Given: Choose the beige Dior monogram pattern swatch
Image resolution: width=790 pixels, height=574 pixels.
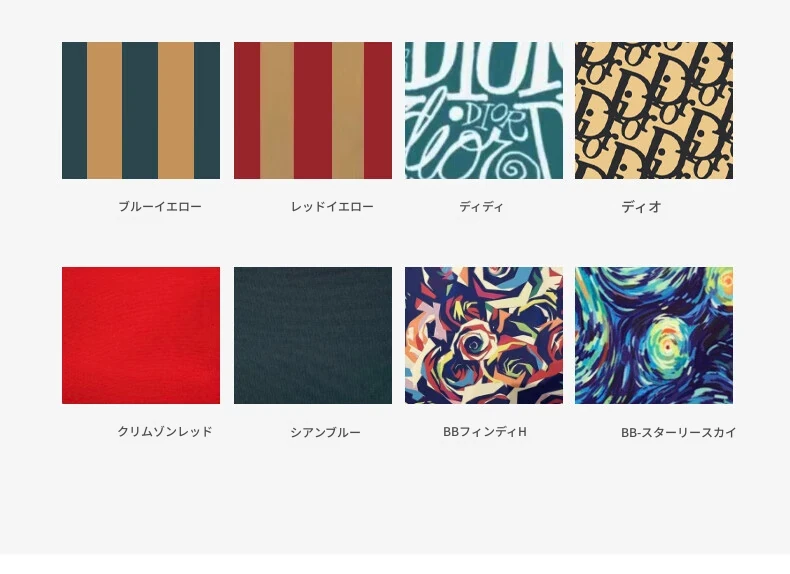Looking at the screenshot, I should pos(654,110).
